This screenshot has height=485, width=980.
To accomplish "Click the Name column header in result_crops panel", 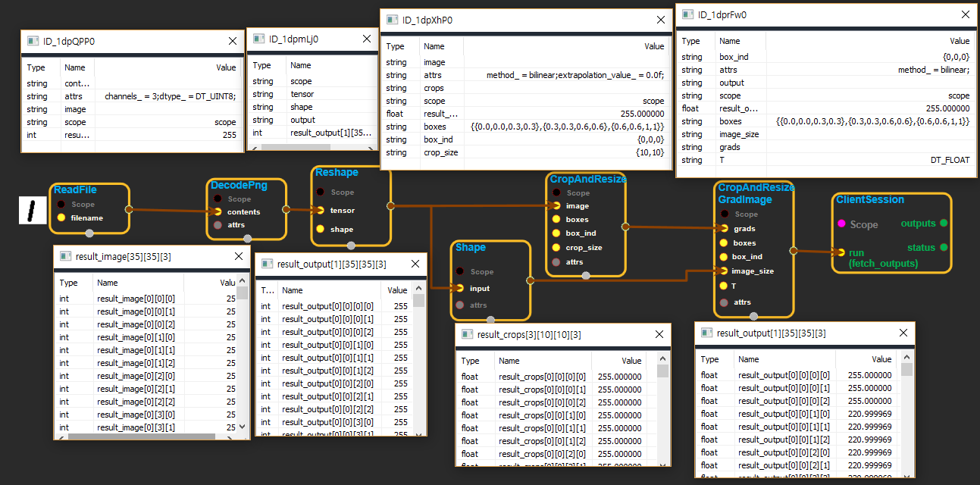I will pyautogui.click(x=509, y=361).
